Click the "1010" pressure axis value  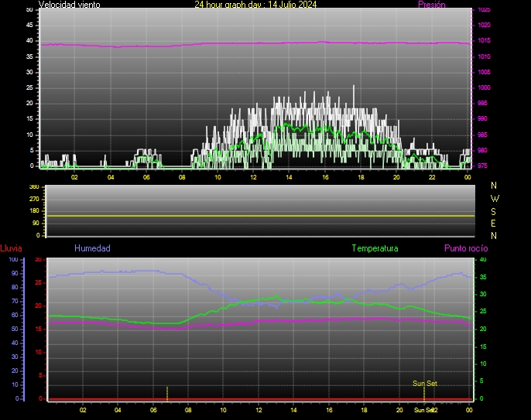[x=484, y=56]
